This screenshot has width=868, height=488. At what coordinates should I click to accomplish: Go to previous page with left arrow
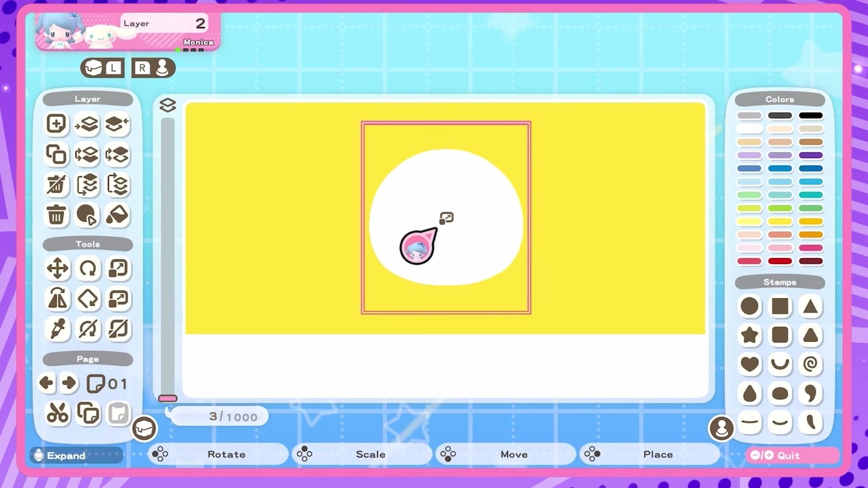47,383
